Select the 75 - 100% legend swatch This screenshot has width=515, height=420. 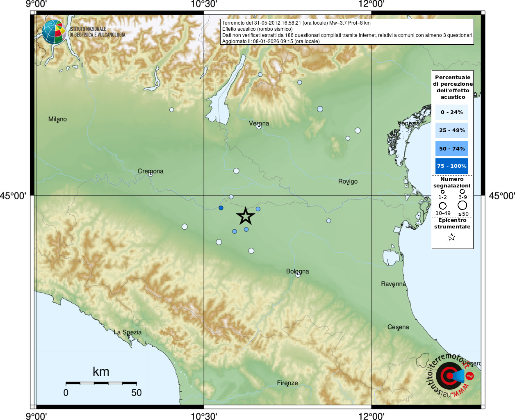pyautogui.click(x=451, y=166)
